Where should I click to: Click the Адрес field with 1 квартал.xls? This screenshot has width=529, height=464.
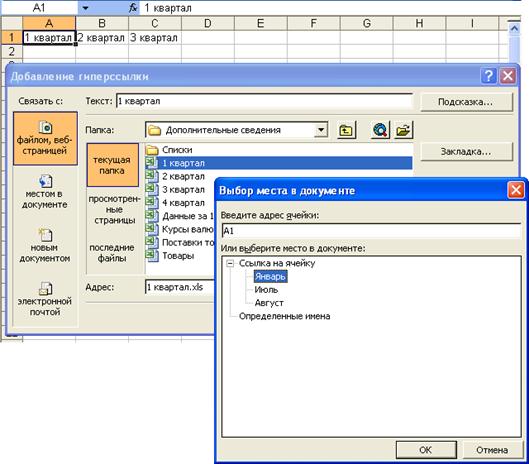[180, 287]
